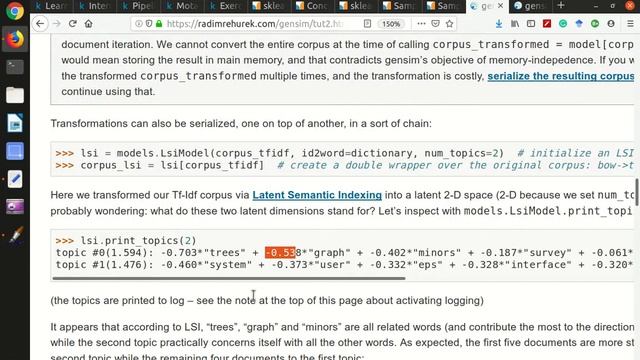Go forward to the next page
Image resolution: width=640 pixels, height=360 pixels.
tap(57, 24)
